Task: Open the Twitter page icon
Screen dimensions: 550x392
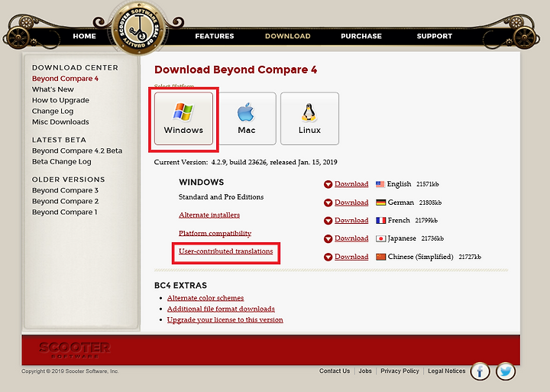Action: tap(506, 371)
